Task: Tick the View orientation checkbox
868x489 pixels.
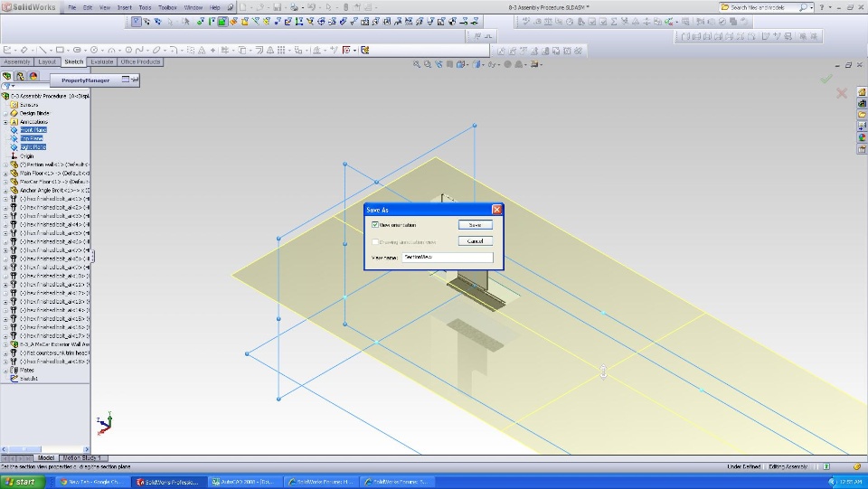Action: [375, 224]
